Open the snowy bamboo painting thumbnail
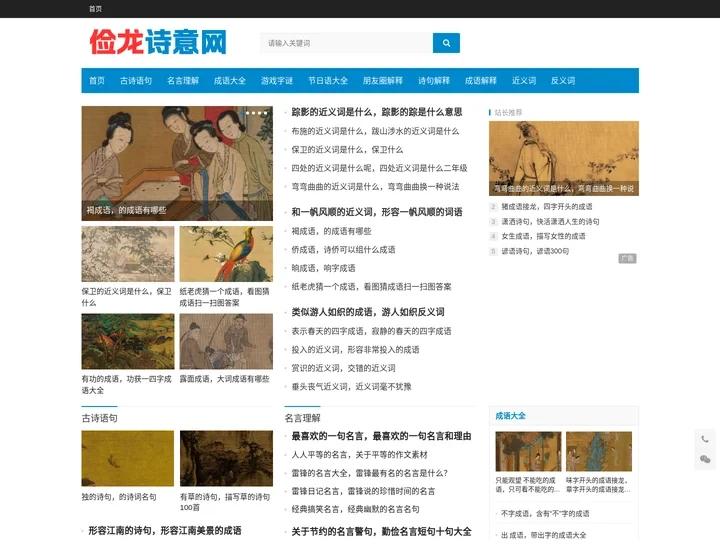This screenshot has height=540, width=720. point(128,254)
